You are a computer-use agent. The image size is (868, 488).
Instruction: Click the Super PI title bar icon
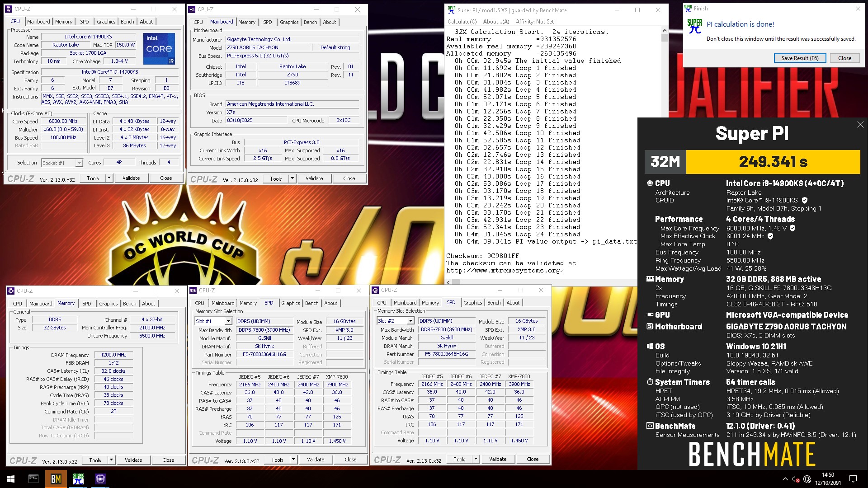451,10
